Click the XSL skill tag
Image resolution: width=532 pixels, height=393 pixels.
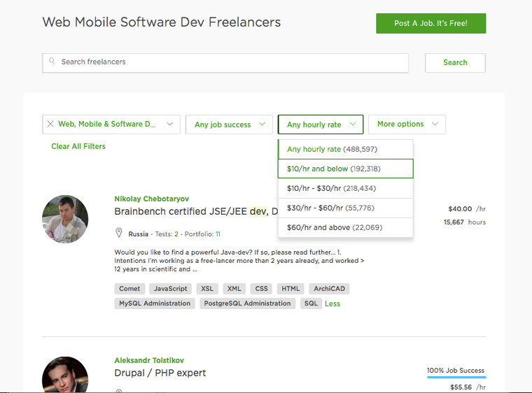(x=207, y=289)
